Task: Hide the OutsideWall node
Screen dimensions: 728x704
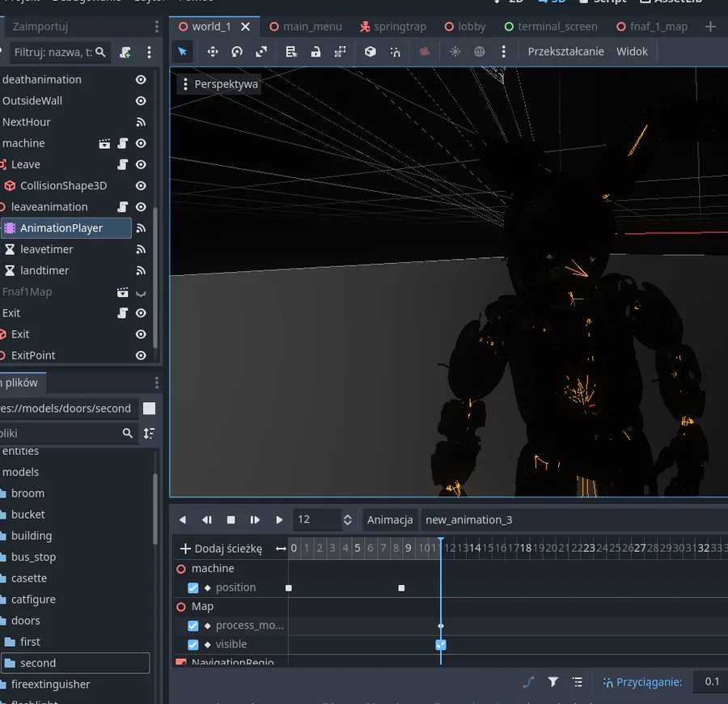Action: [x=141, y=101]
